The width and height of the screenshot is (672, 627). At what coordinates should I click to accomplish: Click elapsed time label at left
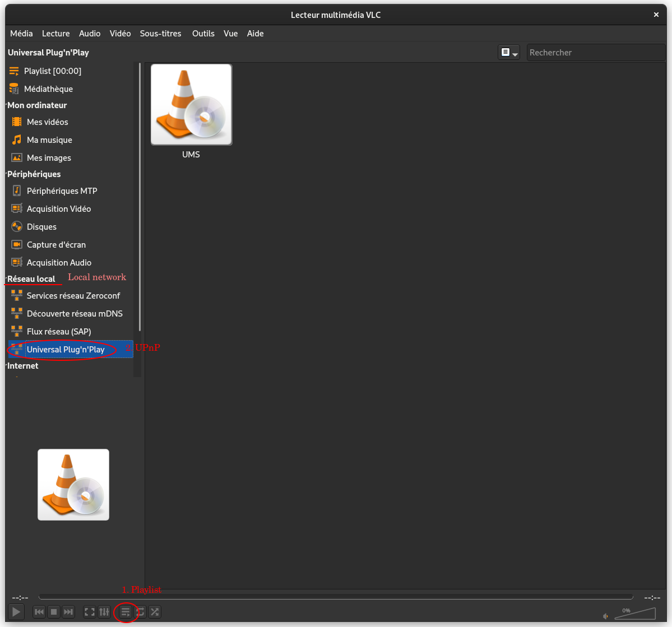(20, 597)
